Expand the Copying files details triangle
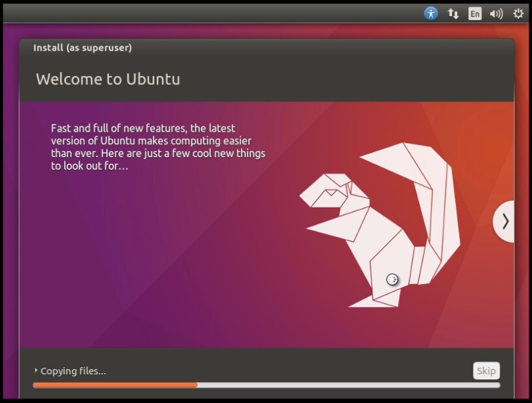 35,370
